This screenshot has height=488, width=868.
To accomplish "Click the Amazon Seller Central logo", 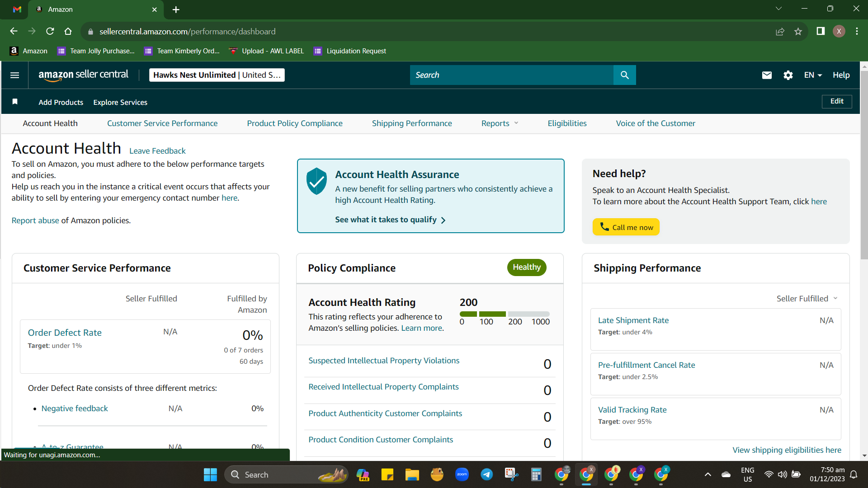I will 83,75.
